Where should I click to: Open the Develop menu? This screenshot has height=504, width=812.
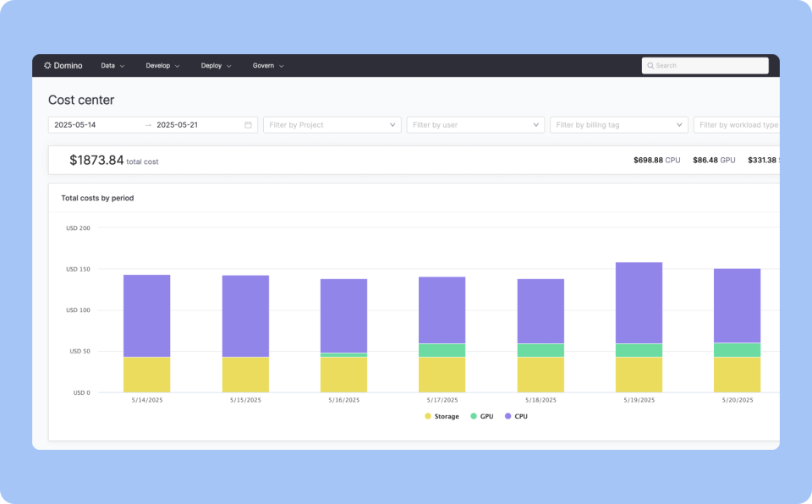pos(162,65)
